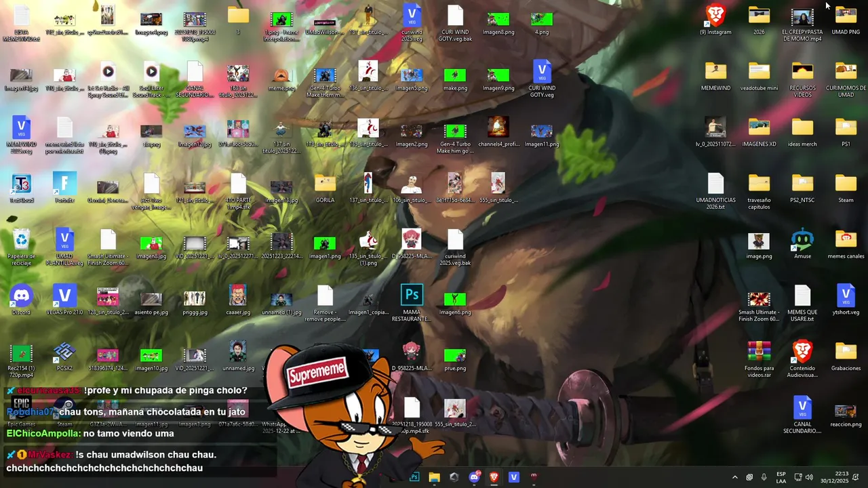The height and width of the screenshot is (488, 868).
Task: Select the curiwind 2025.veg file at top
Action: pyautogui.click(x=412, y=23)
